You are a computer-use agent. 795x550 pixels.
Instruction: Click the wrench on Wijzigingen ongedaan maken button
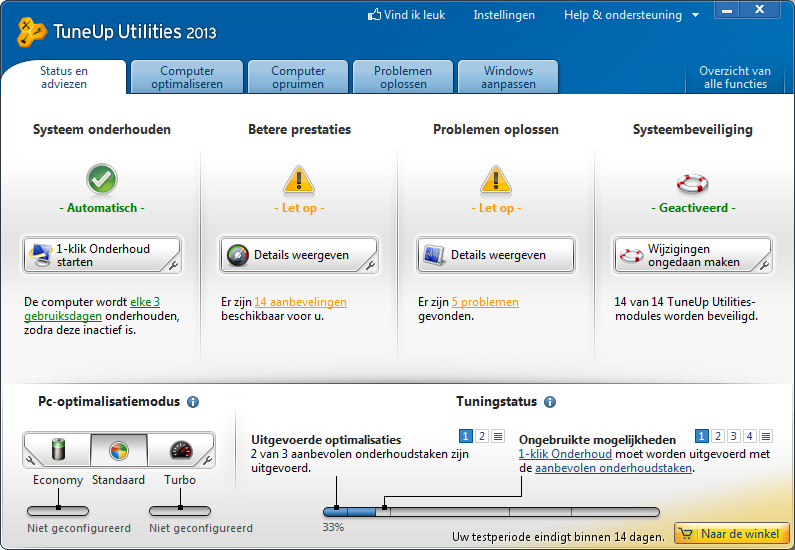click(x=764, y=265)
